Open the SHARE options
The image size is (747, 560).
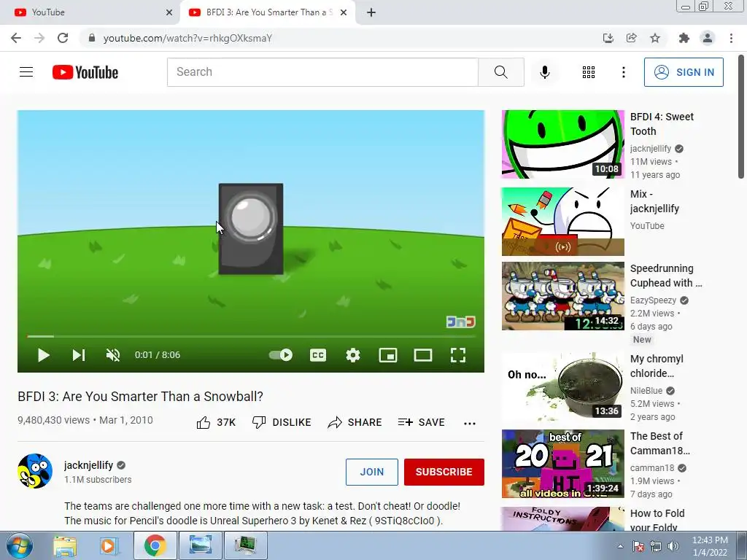pyautogui.click(x=355, y=422)
